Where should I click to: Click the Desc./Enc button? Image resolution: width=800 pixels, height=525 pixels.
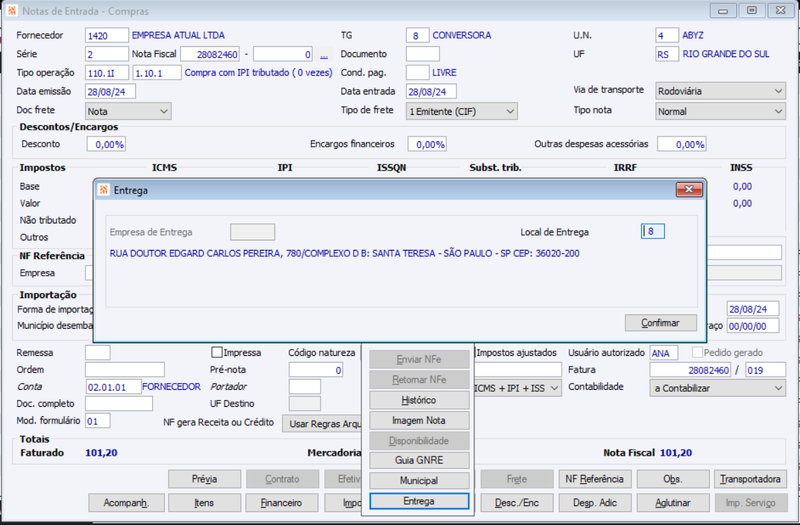(x=517, y=503)
